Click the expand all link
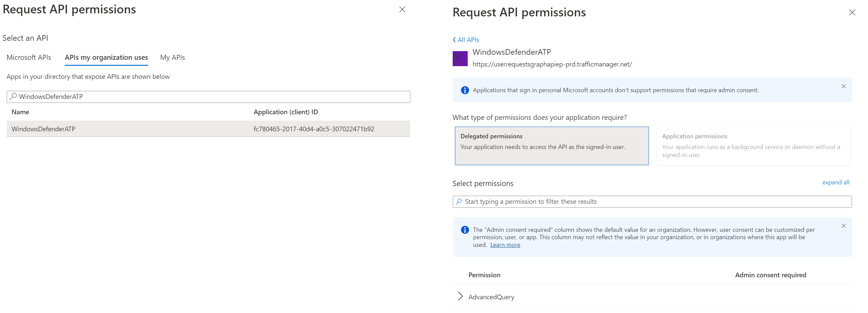The width and height of the screenshot is (868, 313). [x=835, y=182]
